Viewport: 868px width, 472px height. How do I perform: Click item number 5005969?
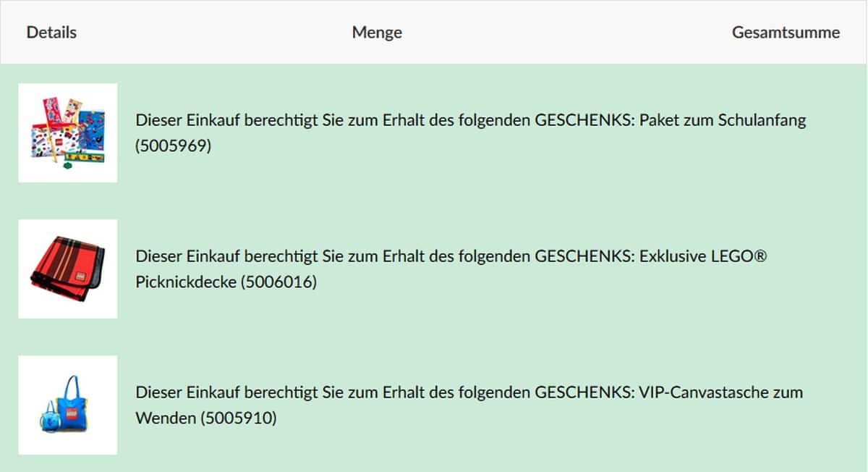[x=173, y=146]
